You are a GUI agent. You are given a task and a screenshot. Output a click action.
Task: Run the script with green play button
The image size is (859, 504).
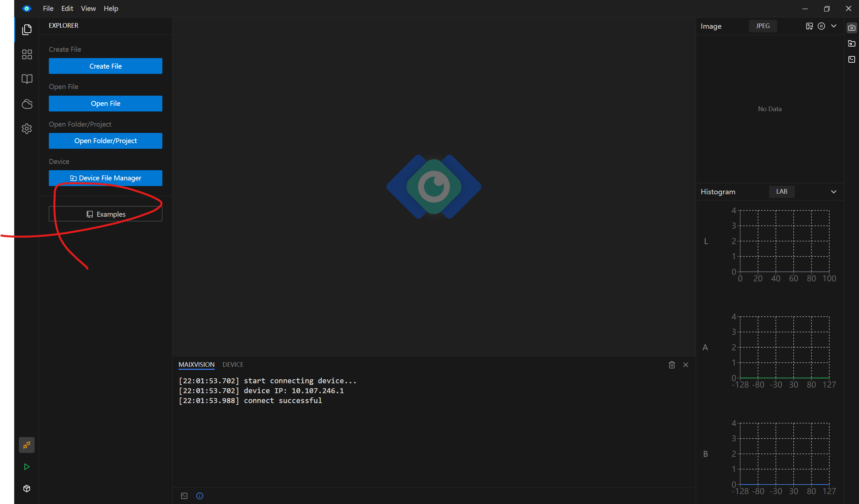[x=27, y=466]
